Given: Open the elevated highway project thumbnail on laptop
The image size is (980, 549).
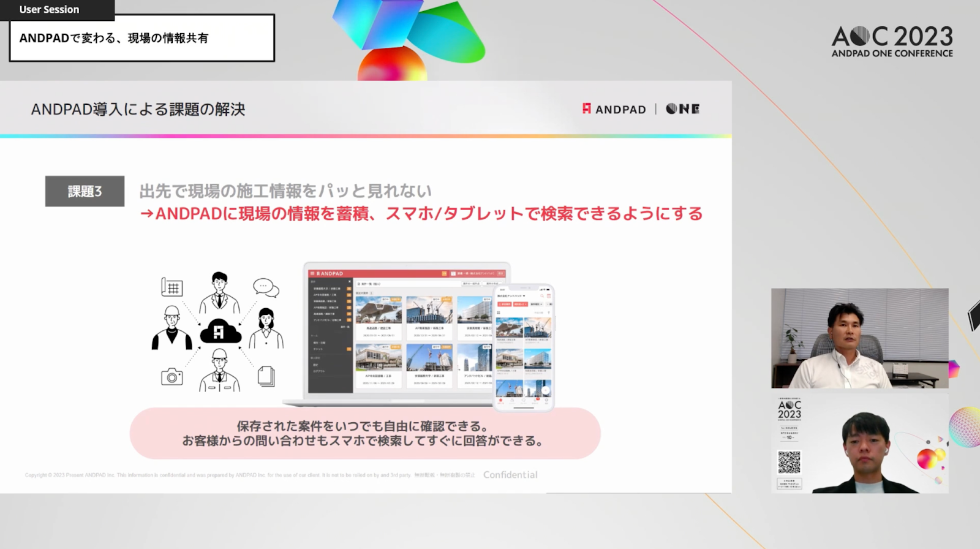Looking at the screenshot, I should coord(379,310).
